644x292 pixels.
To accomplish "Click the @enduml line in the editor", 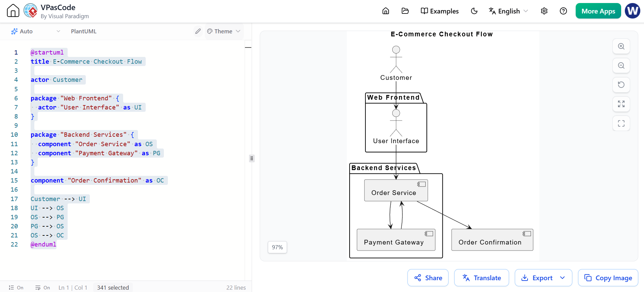I will click(x=43, y=245).
